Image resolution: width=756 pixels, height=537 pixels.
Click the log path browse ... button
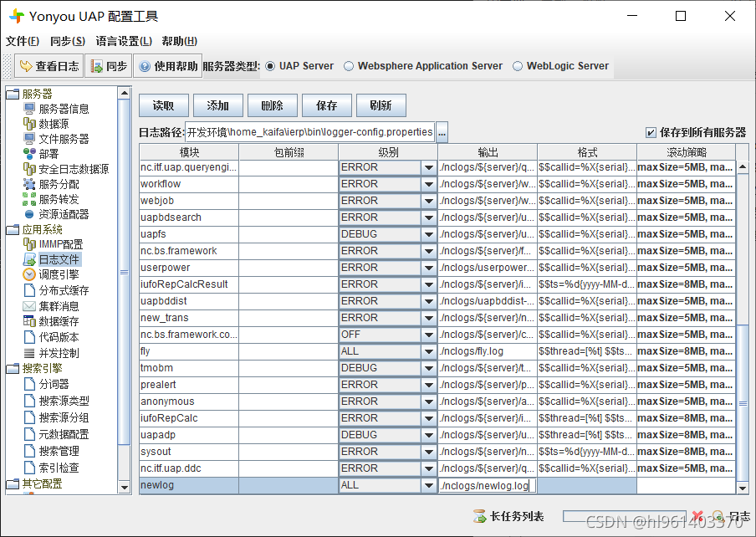[442, 132]
